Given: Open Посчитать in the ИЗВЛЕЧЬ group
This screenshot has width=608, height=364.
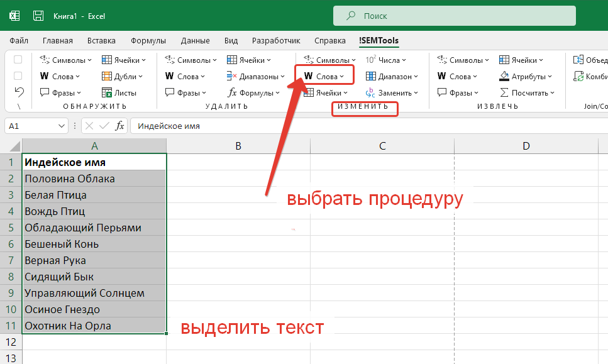Looking at the screenshot, I should (x=527, y=92).
